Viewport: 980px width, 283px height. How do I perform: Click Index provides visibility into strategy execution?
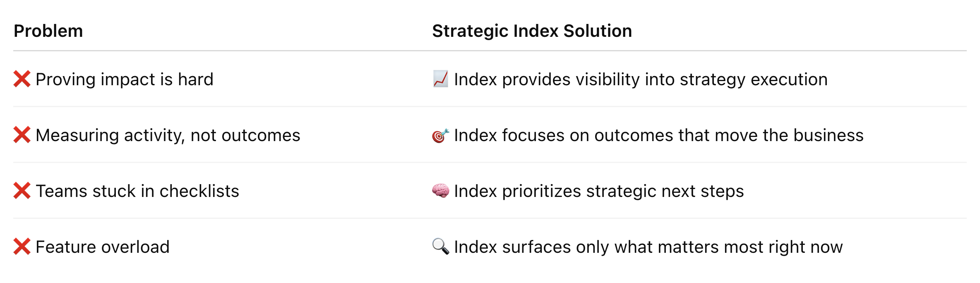point(641,79)
